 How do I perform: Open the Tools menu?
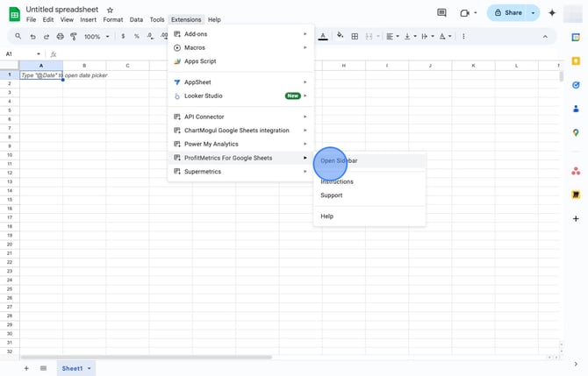(157, 19)
